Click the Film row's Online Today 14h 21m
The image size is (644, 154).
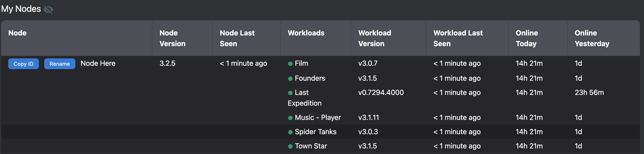tap(529, 63)
